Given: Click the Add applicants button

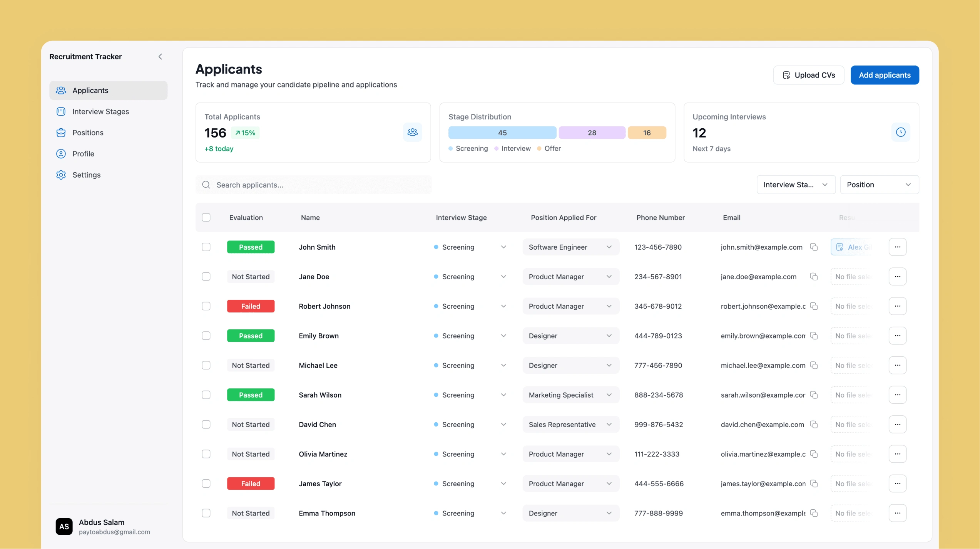Looking at the screenshot, I should (884, 75).
